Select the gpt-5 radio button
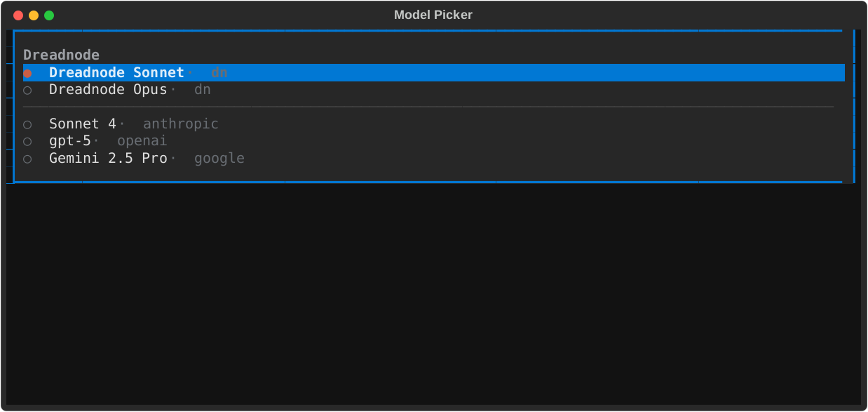Viewport: 868px width, 412px height. click(x=28, y=140)
